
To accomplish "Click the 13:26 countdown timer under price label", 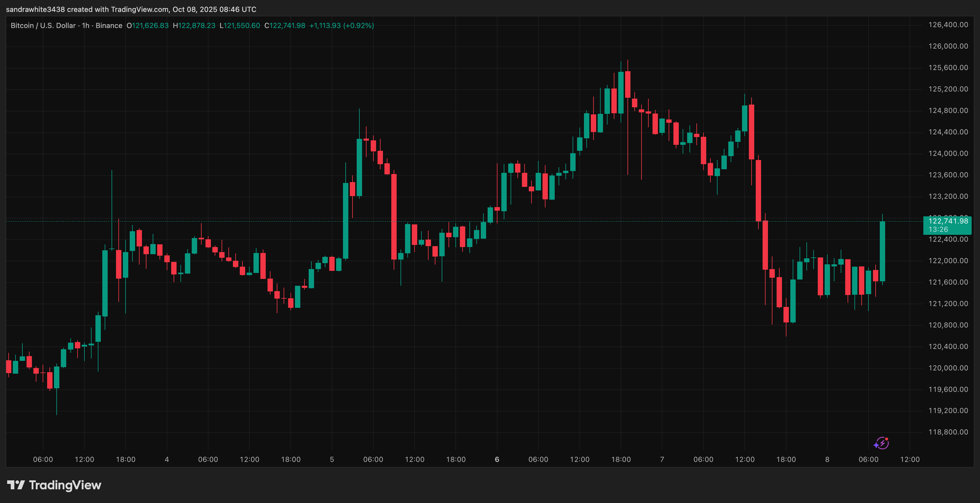I will tap(938, 230).
